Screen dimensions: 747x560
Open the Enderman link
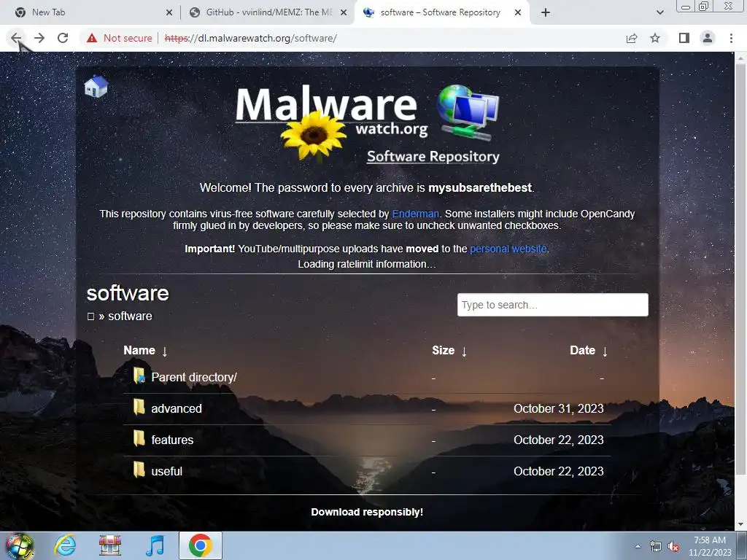click(x=415, y=214)
